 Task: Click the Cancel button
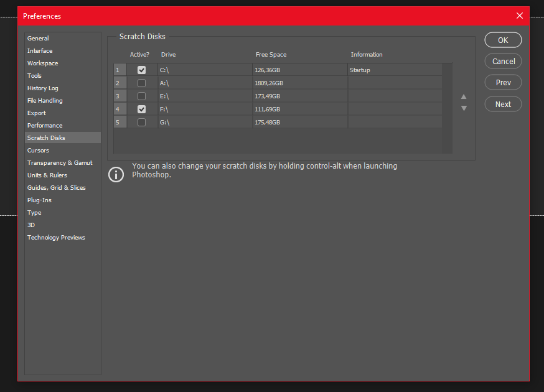tap(503, 61)
